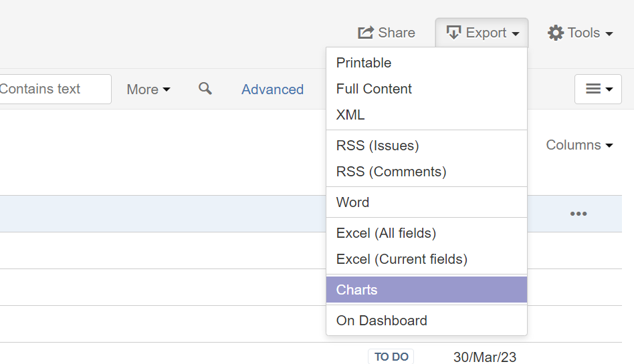Screen dimensions: 634x364
Task: Select RSS (Comments) export option
Action: [391, 172]
